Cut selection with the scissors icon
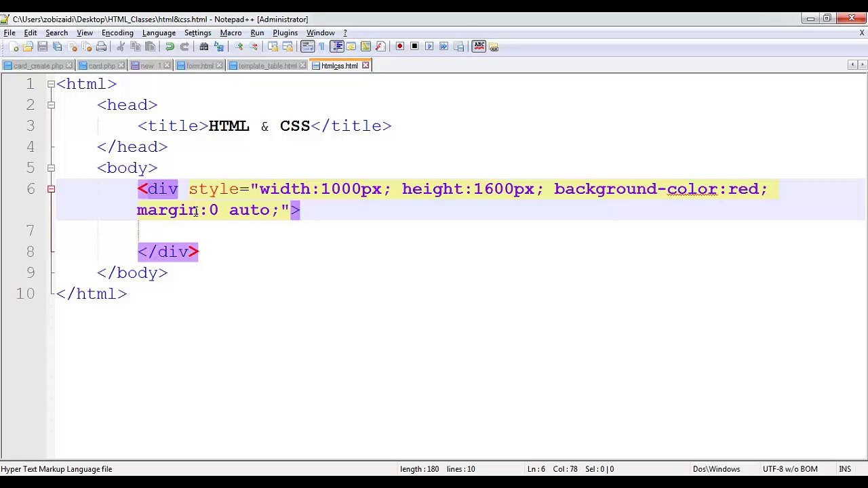Image resolution: width=868 pixels, height=488 pixels. point(121,46)
